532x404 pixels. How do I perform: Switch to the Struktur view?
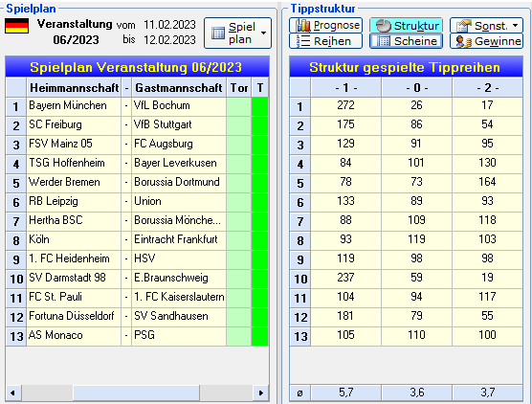(x=406, y=25)
